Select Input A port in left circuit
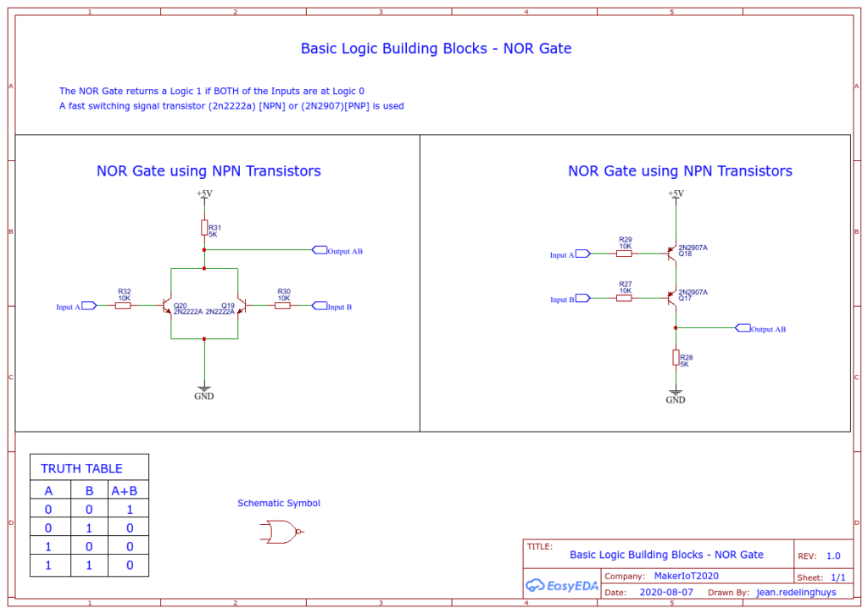868x614 pixels. click(x=76, y=306)
